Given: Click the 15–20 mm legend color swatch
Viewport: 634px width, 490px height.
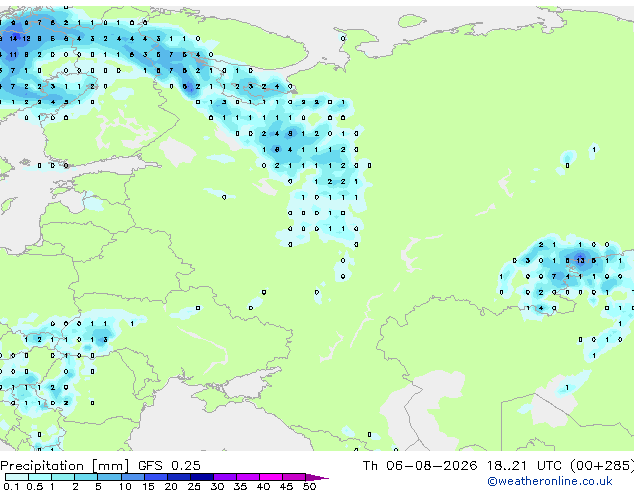Looking at the screenshot, I should pos(156,477).
